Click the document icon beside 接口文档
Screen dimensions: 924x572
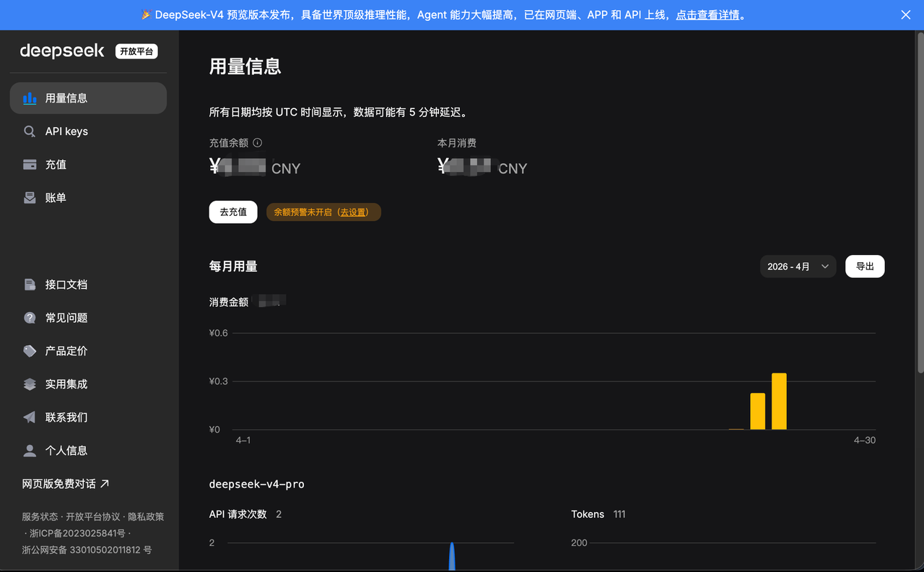pos(30,285)
